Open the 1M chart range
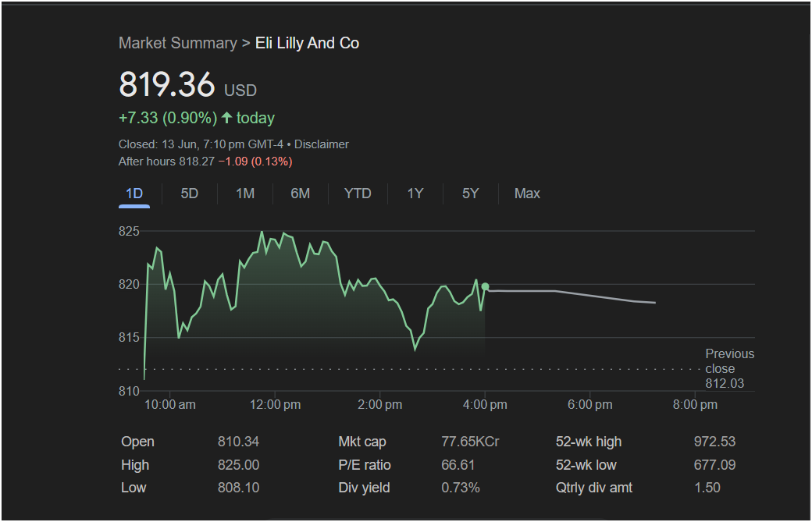 [245, 194]
